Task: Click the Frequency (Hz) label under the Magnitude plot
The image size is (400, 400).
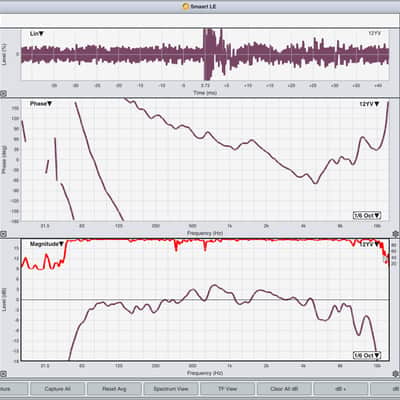Action: point(205,373)
